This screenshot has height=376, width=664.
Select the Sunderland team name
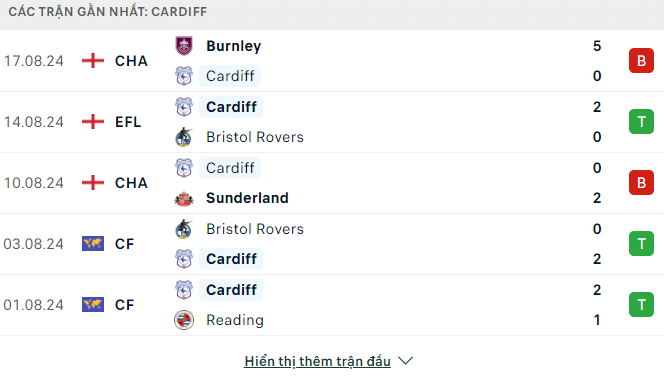(x=247, y=198)
